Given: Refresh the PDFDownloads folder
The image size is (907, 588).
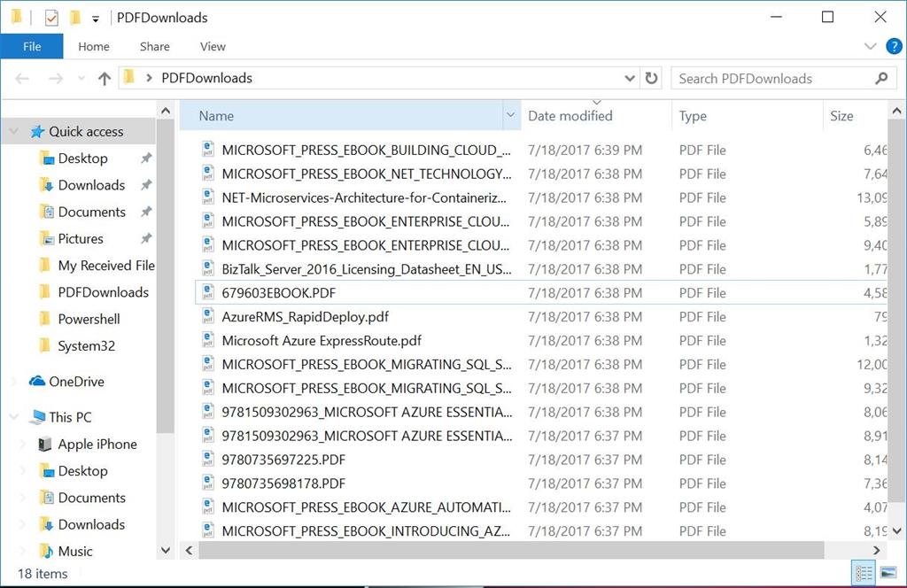Looking at the screenshot, I should click(x=651, y=78).
